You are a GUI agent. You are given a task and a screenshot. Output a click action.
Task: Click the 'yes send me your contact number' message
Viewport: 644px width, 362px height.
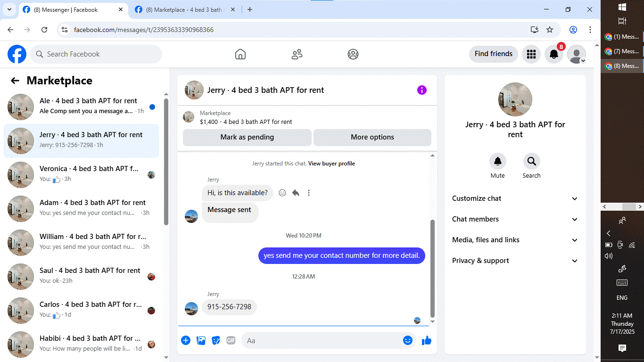342,255
